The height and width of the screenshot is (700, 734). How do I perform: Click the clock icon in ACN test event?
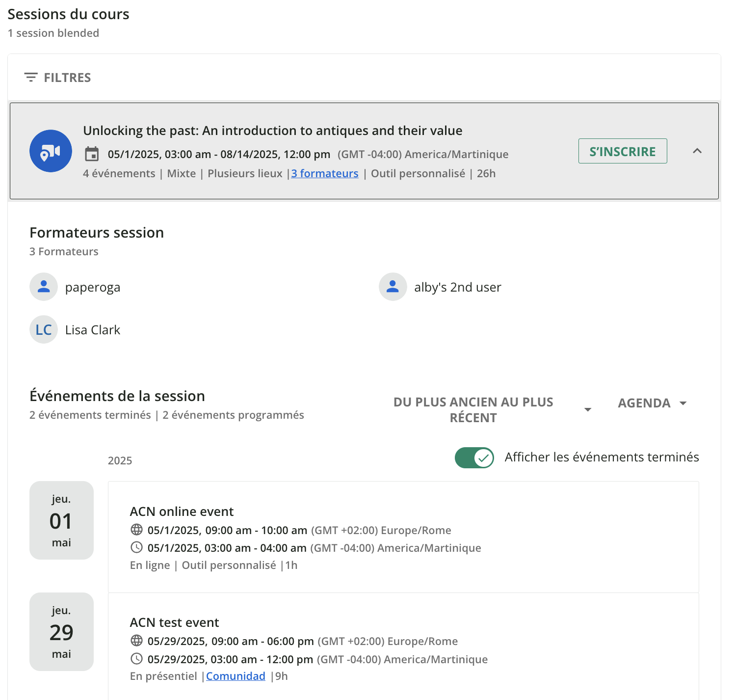click(136, 659)
